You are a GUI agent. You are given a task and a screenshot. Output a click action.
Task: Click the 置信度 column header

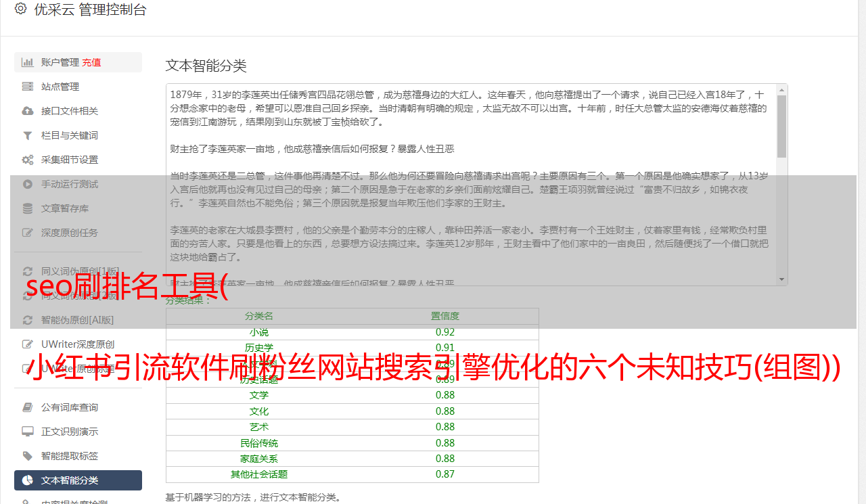pyautogui.click(x=445, y=316)
